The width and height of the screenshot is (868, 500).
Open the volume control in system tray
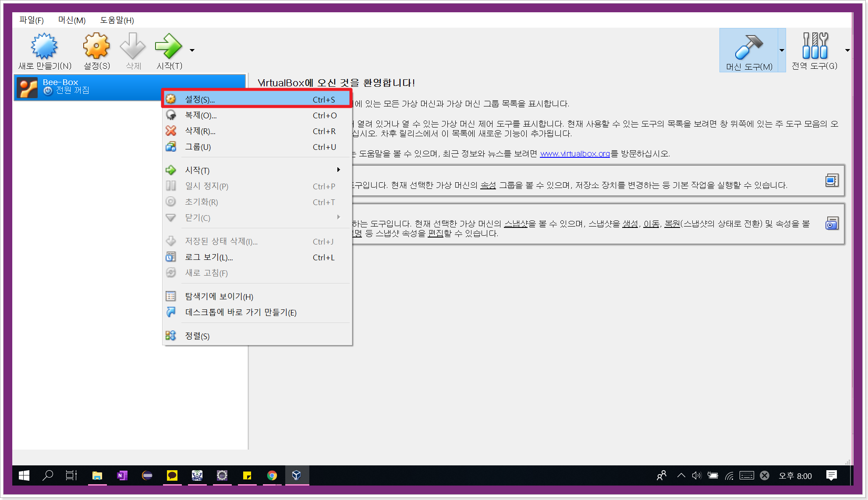(x=697, y=475)
